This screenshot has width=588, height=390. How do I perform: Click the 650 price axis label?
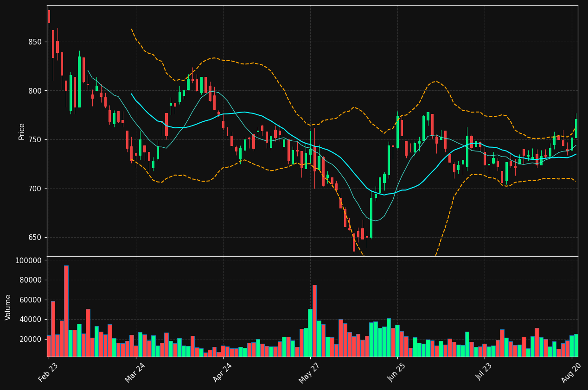pyautogui.click(x=35, y=238)
